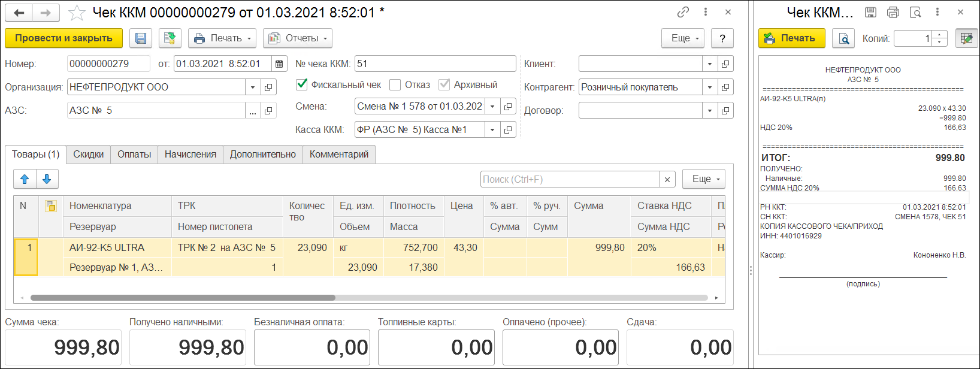The height and width of the screenshot is (369, 980).
Task: Expand the Организация dropdown list
Action: 253,87
